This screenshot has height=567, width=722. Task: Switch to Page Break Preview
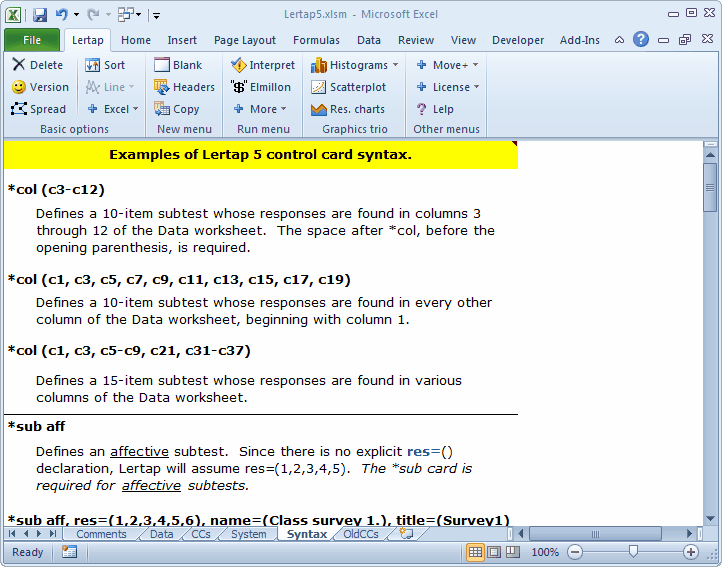512,552
